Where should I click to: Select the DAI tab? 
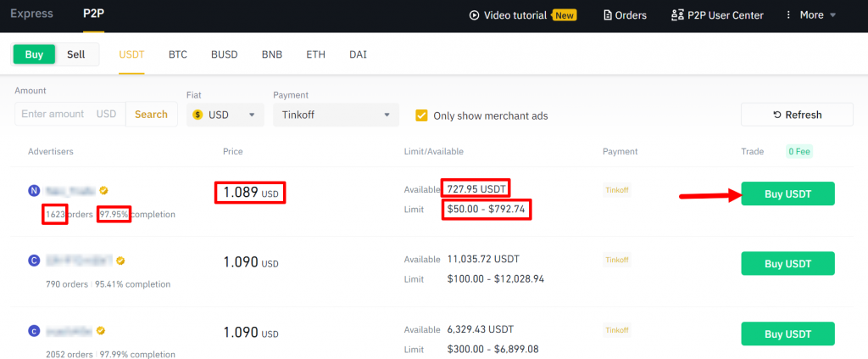(x=358, y=54)
